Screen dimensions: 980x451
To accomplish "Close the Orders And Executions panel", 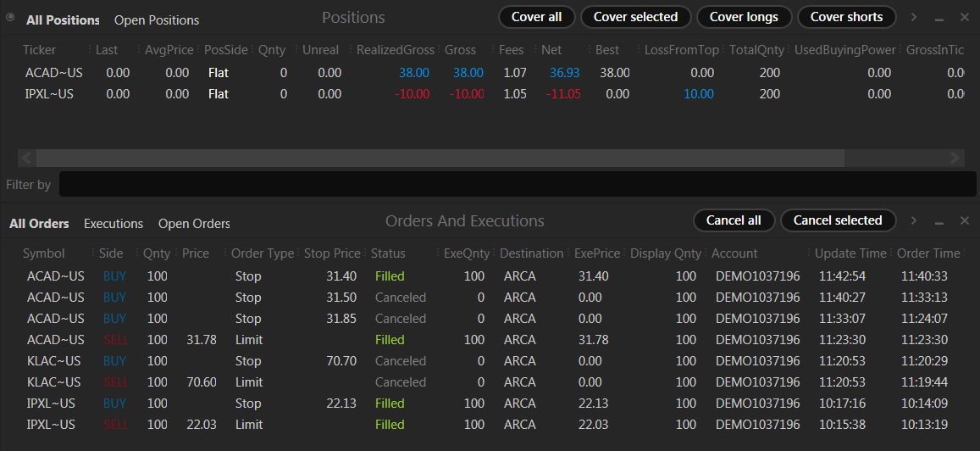I will click(x=965, y=220).
